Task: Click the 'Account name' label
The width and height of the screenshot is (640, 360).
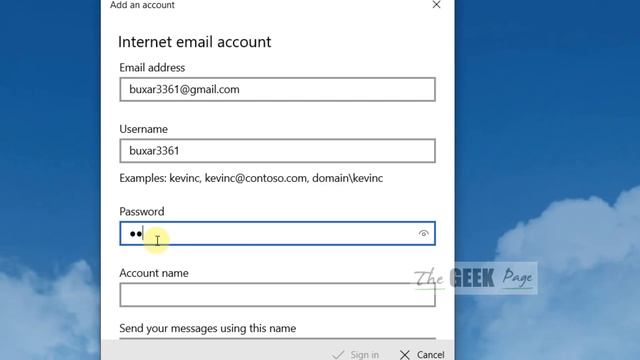Action: pyautogui.click(x=154, y=273)
